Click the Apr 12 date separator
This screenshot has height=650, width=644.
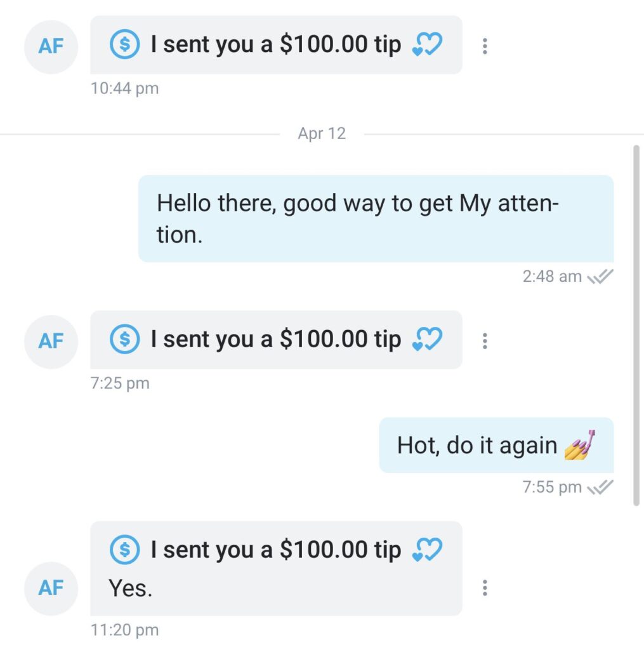tap(322, 134)
